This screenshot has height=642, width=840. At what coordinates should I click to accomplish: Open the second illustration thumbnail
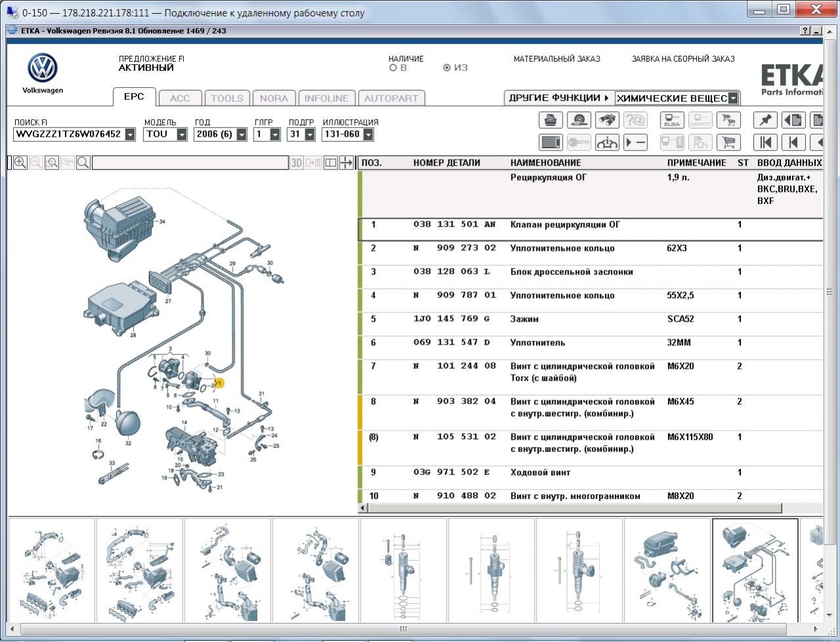coord(139,570)
